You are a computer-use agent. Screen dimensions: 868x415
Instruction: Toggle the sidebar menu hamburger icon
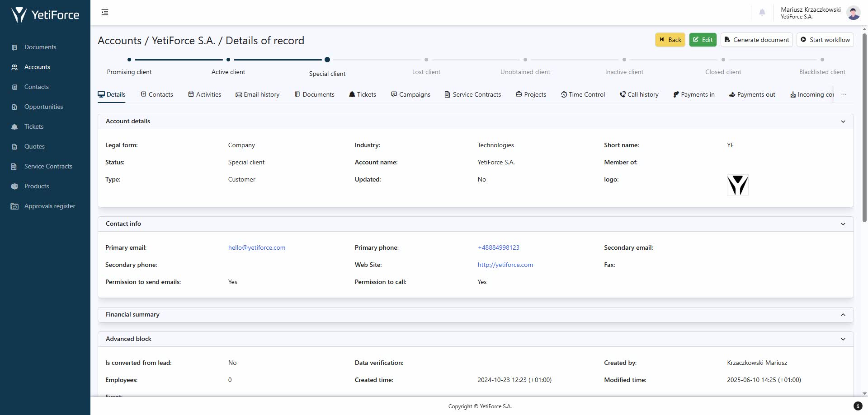[105, 12]
